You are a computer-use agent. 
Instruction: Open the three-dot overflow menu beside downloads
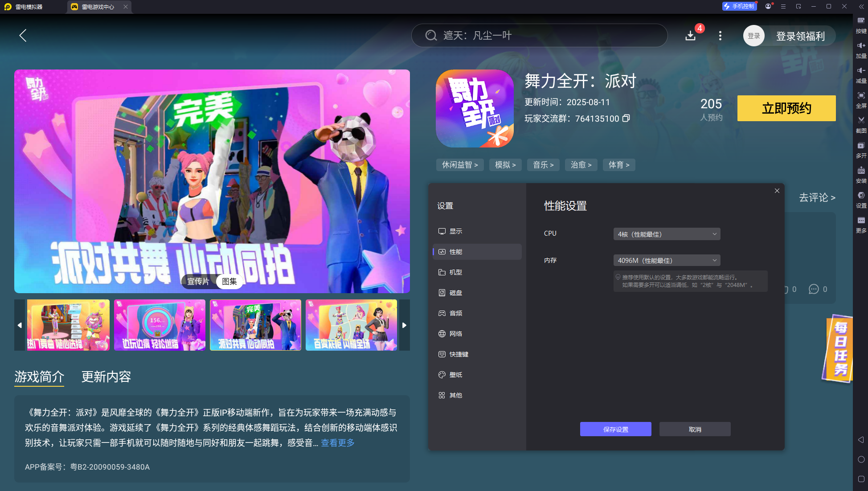720,36
